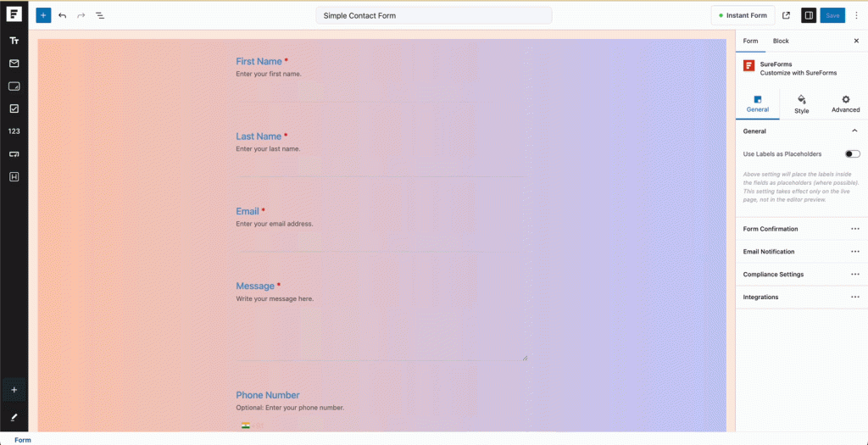Open Form Confirmation options menu
The height and width of the screenshot is (445, 868).
click(854, 229)
